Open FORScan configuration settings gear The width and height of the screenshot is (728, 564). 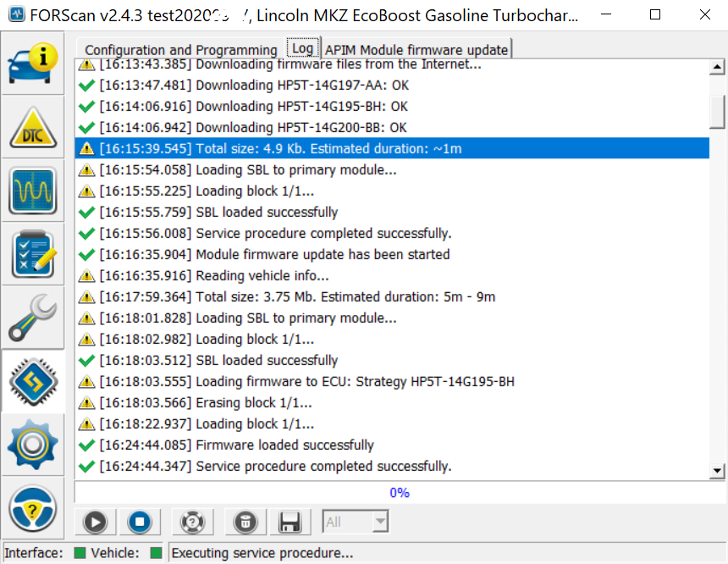click(x=33, y=445)
